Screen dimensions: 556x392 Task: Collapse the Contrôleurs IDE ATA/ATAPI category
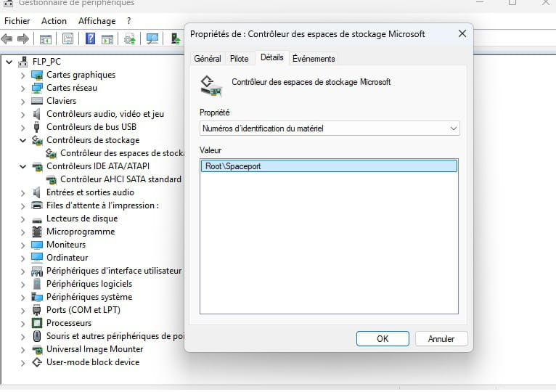23,166
